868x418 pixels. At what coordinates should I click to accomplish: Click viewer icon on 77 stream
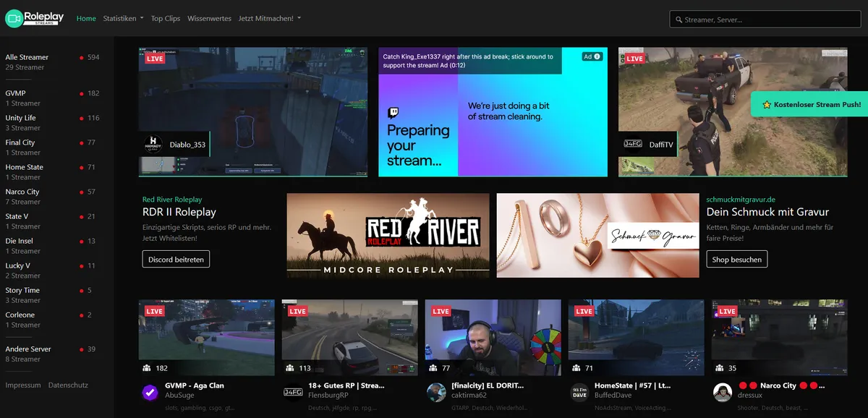point(433,368)
